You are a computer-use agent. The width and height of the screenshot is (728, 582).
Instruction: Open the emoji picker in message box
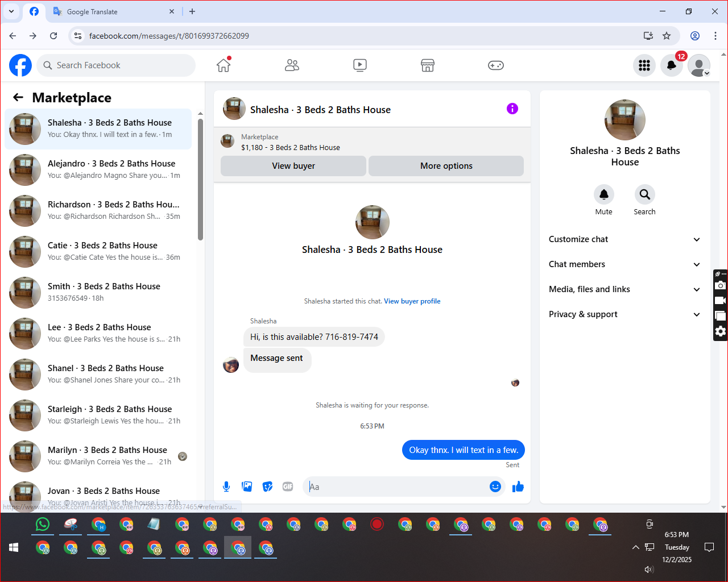(495, 487)
